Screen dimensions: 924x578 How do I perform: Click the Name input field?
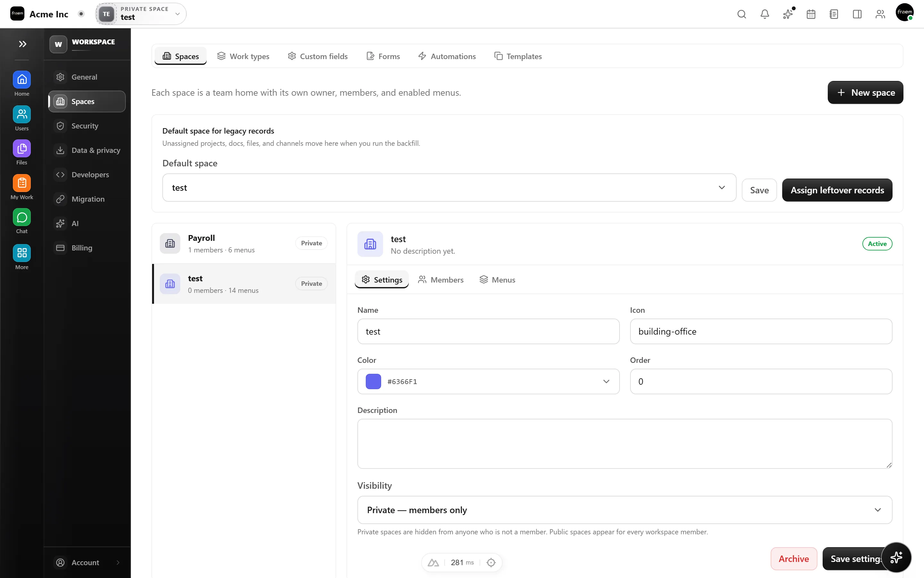pyautogui.click(x=488, y=331)
